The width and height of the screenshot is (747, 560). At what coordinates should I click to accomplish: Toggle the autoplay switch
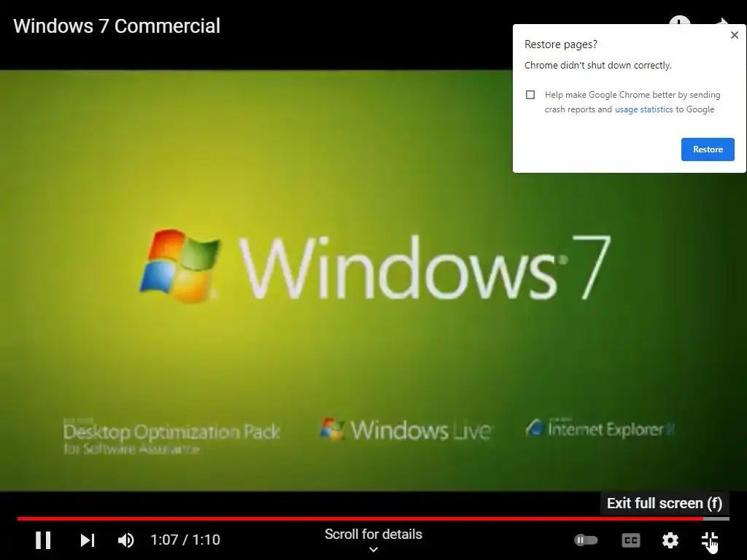[x=586, y=540]
